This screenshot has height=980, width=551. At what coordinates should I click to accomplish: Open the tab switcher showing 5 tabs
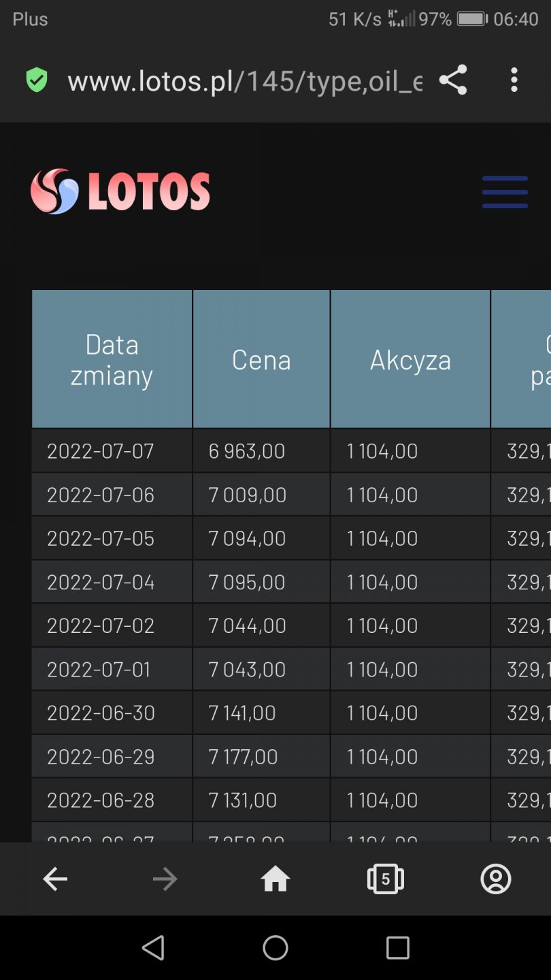(386, 879)
